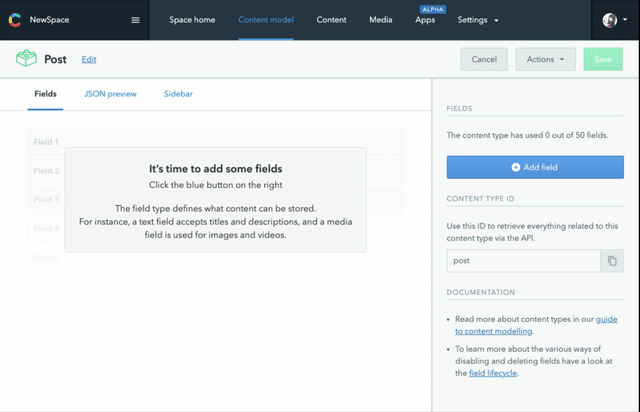
Task: Switch to the Sidebar tab
Action: coord(178,94)
